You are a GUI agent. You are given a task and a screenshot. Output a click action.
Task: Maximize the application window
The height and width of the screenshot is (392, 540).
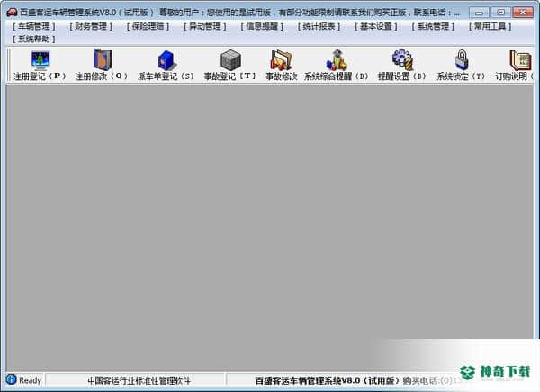pyautogui.click(x=500, y=13)
